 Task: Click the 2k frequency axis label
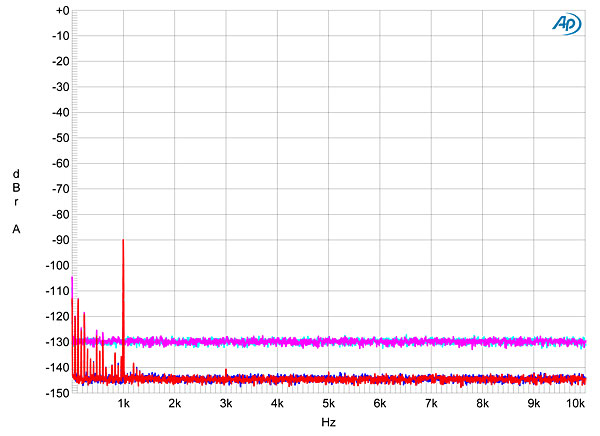175,404
